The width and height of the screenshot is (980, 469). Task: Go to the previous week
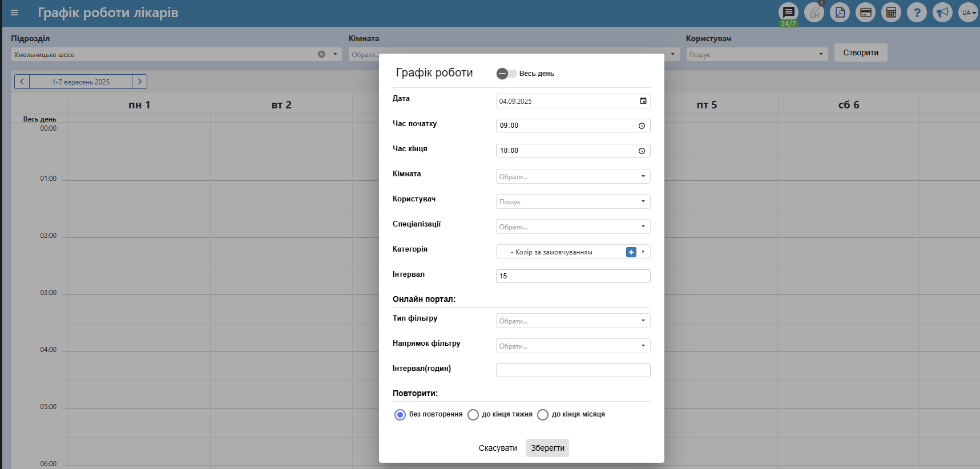coord(22,82)
